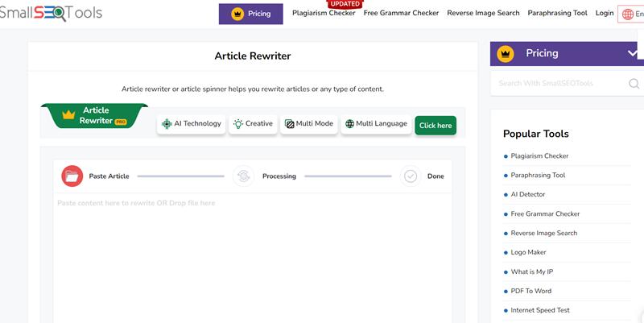Viewport: 644px width, 323px height.
Task: Select the Multi Mode button
Action: pos(309,124)
